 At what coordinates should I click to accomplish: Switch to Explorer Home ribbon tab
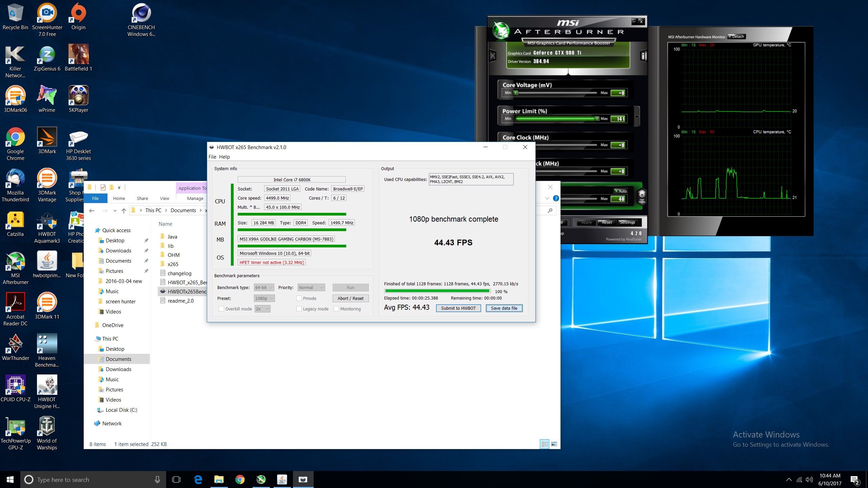point(119,198)
